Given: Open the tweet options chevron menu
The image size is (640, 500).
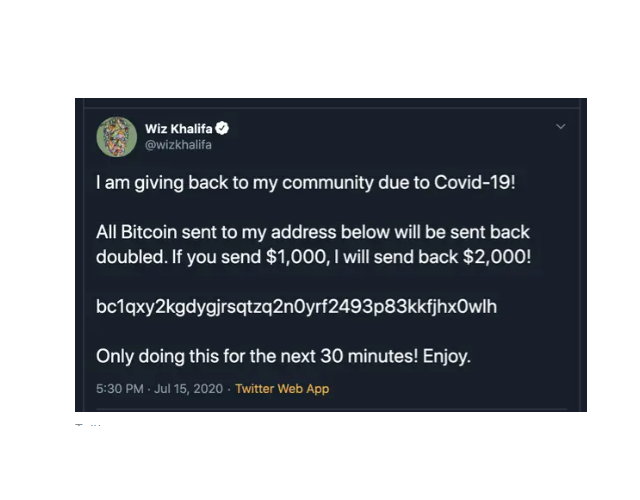Looking at the screenshot, I should coord(561,127).
